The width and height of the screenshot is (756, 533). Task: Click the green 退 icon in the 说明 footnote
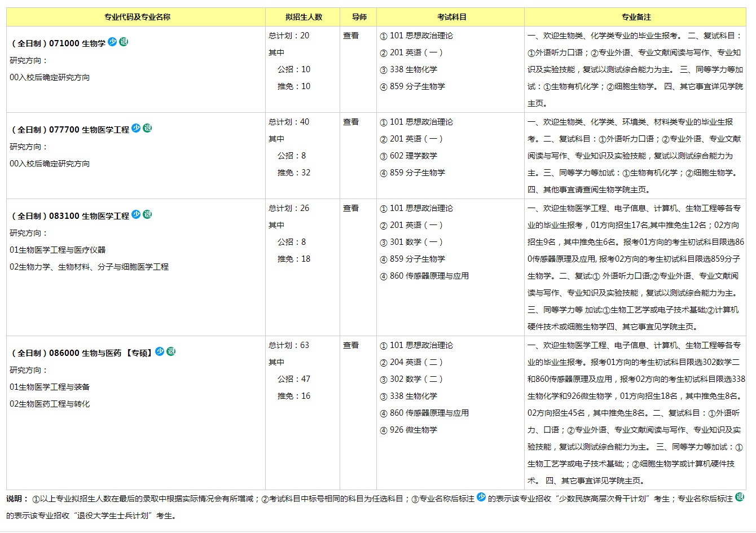click(740, 497)
